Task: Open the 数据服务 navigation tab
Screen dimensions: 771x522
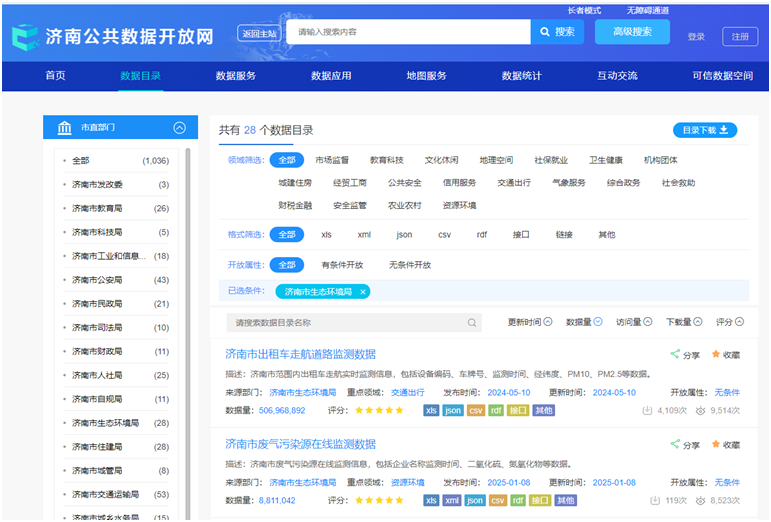Action: (x=236, y=76)
